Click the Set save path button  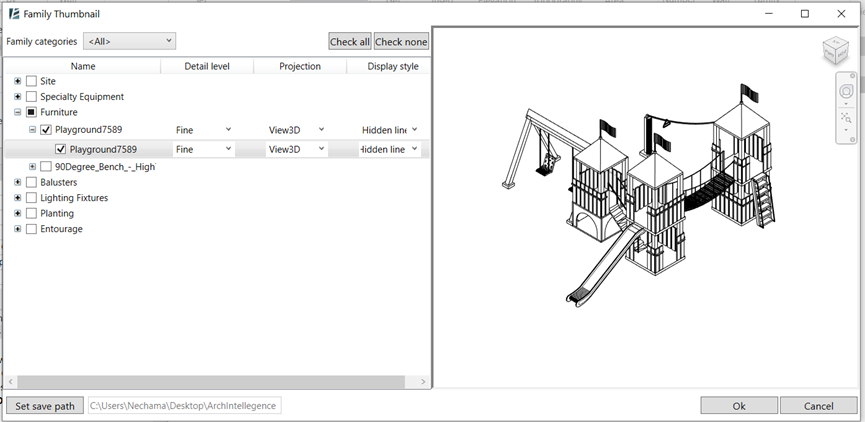(x=45, y=406)
